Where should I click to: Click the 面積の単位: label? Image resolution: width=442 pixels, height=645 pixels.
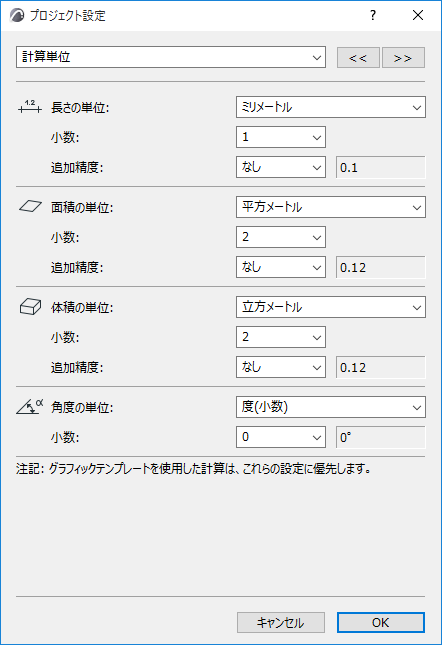click(82, 207)
